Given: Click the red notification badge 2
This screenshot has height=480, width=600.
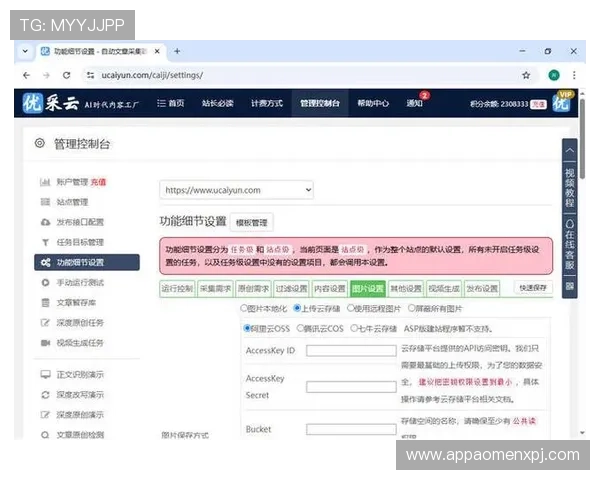Looking at the screenshot, I should (x=424, y=96).
